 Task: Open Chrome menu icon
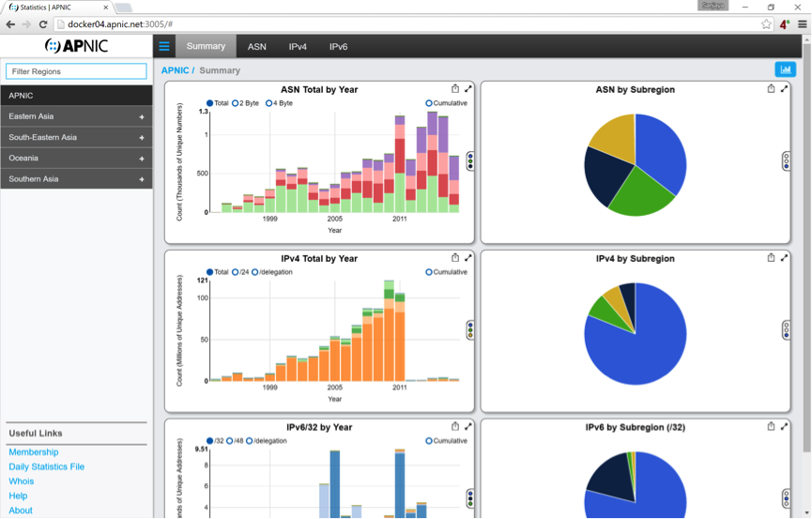pyautogui.click(x=803, y=24)
